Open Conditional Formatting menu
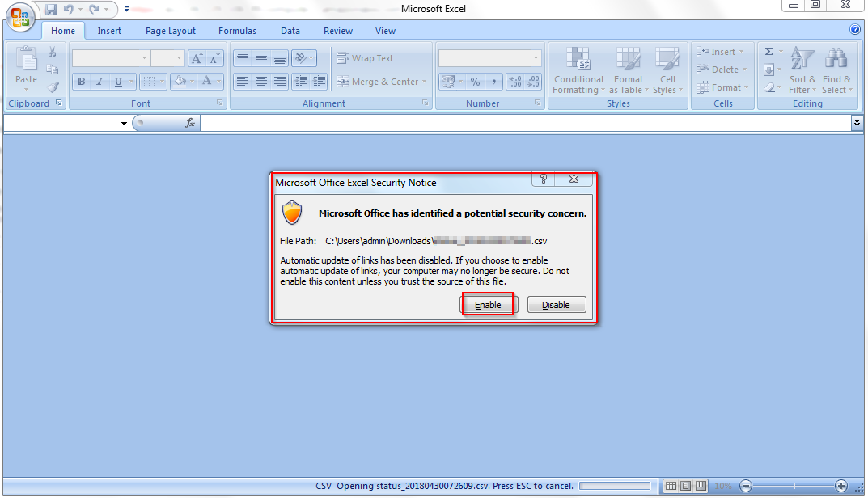Image resolution: width=868 pixels, height=498 pixels. [x=578, y=70]
